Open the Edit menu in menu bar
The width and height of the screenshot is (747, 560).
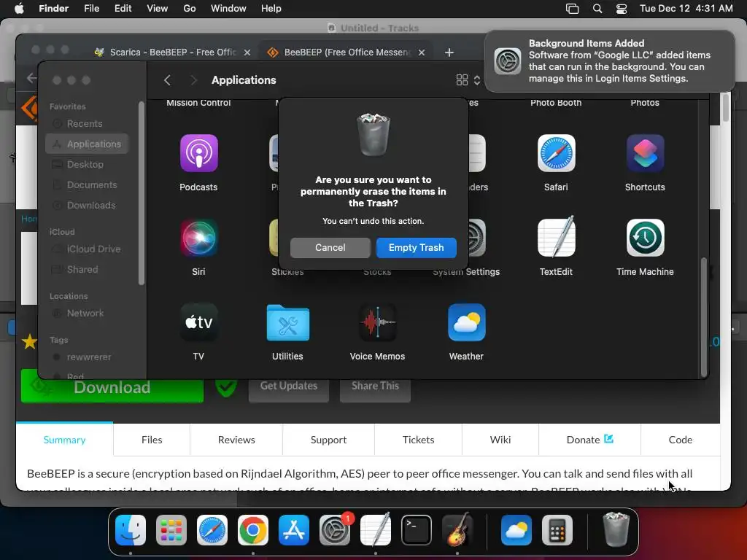point(123,9)
